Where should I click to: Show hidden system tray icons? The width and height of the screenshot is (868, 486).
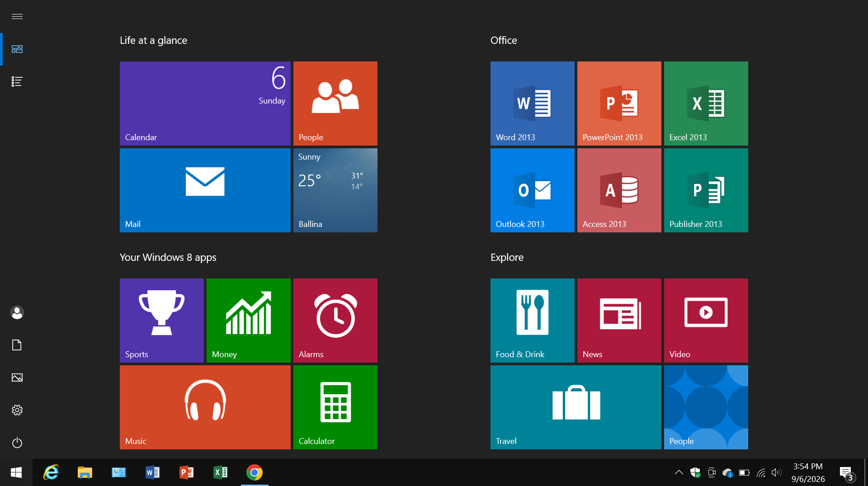(x=679, y=472)
